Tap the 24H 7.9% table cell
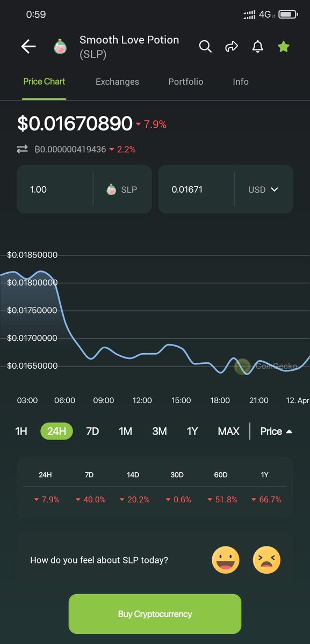 pos(46,500)
